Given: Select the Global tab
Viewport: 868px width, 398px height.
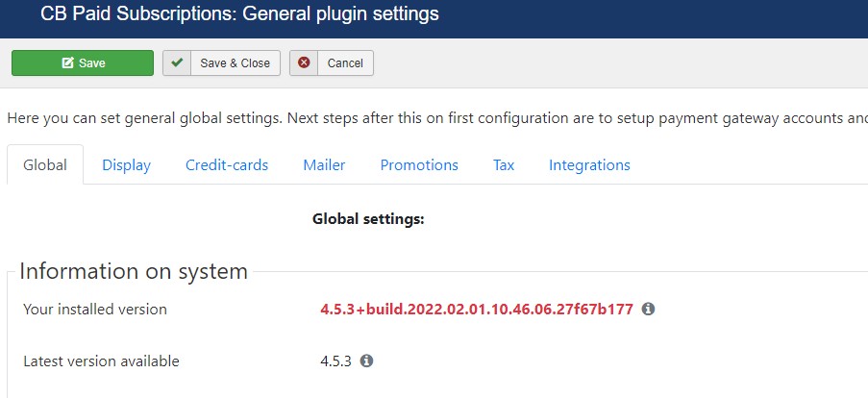Looking at the screenshot, I should (45, 165).
